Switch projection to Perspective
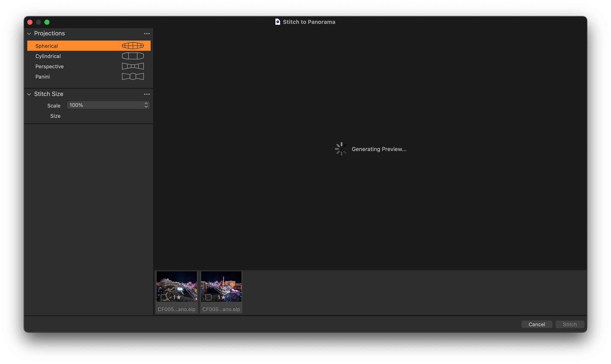Screen dimensions: 611x364 pos(89,67)
